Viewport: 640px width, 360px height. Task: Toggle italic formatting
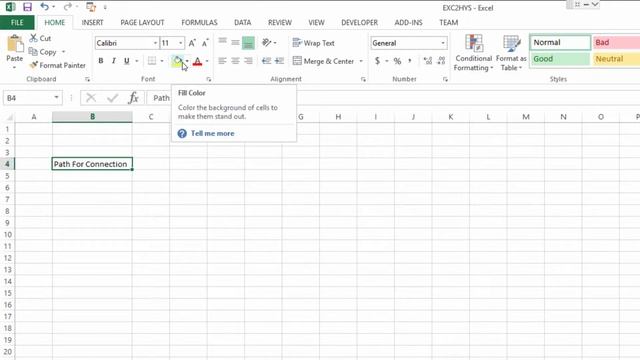pos(113,61)
